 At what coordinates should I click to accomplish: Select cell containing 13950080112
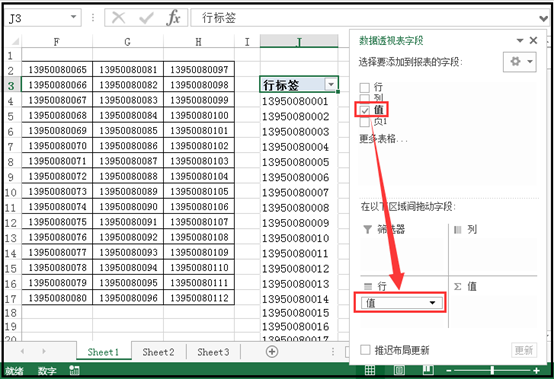[199, 298]
